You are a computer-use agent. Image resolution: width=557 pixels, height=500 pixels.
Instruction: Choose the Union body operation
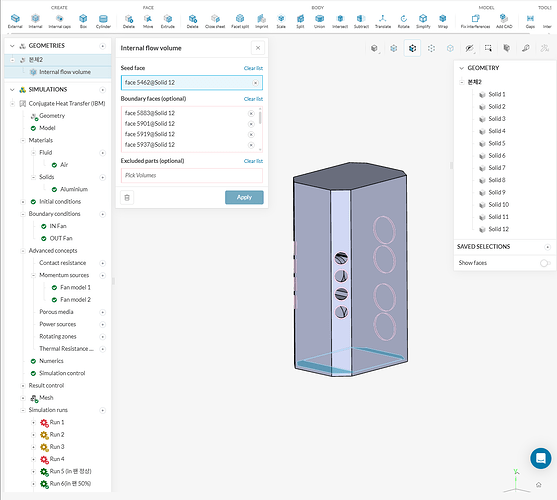(x=319, y=21)
